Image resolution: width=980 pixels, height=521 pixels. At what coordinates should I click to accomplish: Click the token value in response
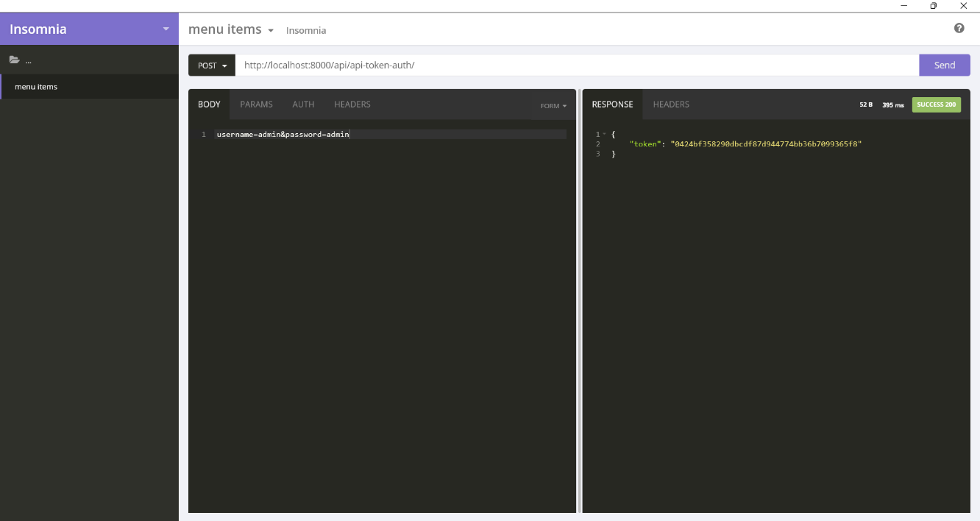pyautogui.click(x=765, y=144)
